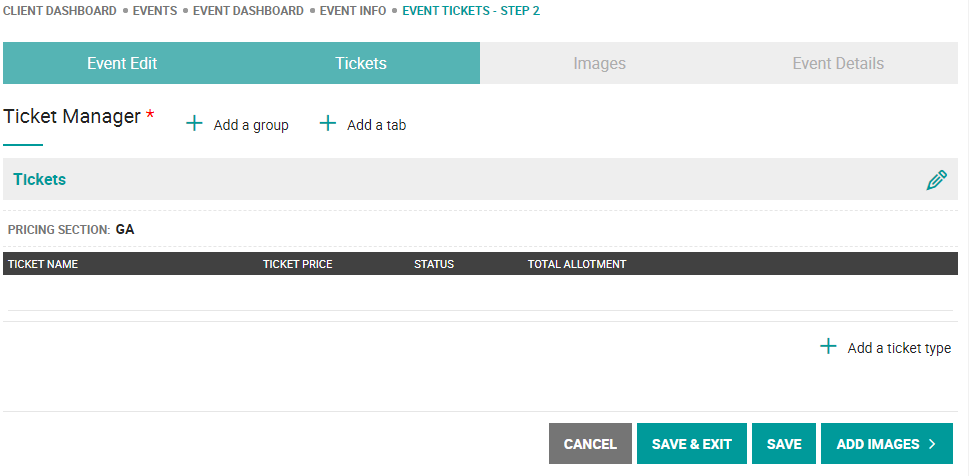Click the plus icon beside Add a group

[194, 124]
